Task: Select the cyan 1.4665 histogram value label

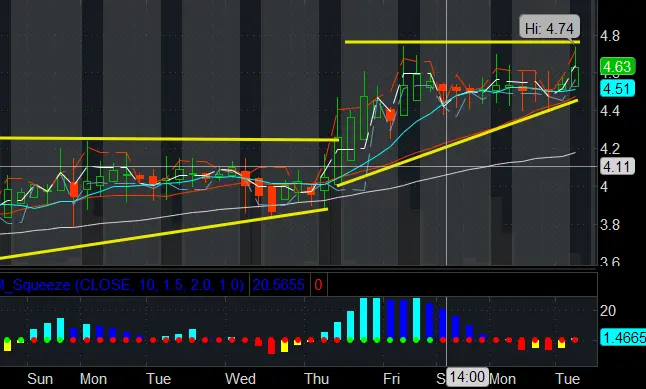Action: [623, 337]
